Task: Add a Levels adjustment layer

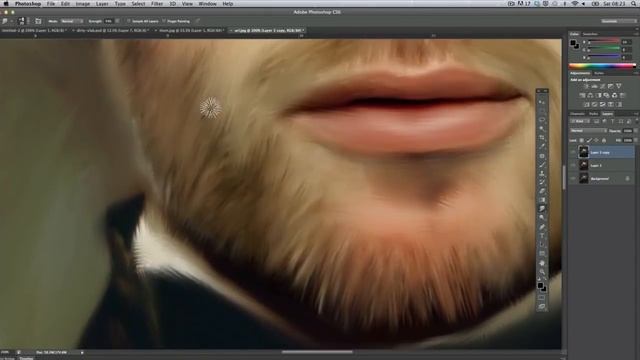Action: 595,87
